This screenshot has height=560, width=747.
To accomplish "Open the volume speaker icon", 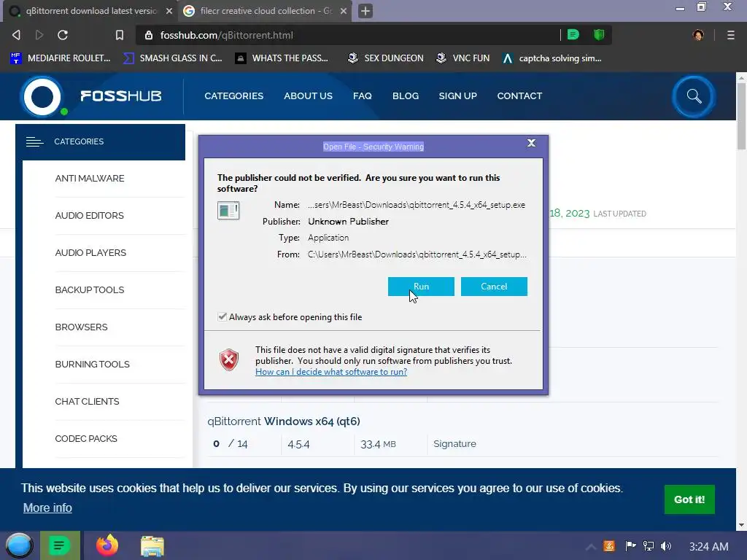I will tap(666, 546).
